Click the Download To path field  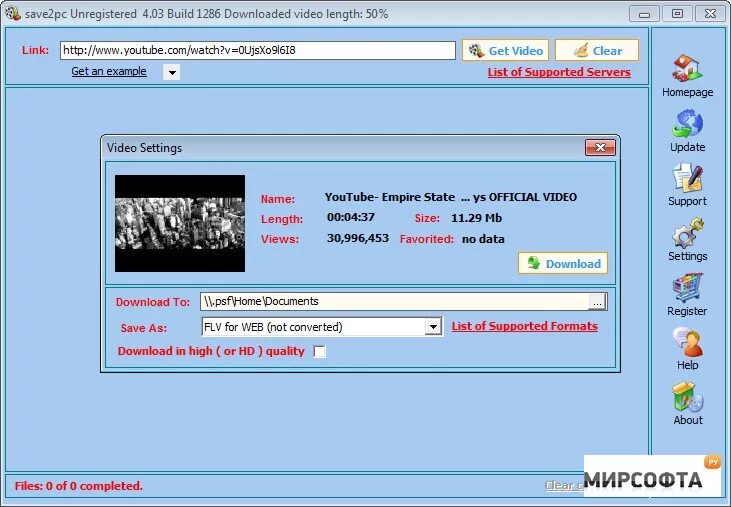pos(394,301)
